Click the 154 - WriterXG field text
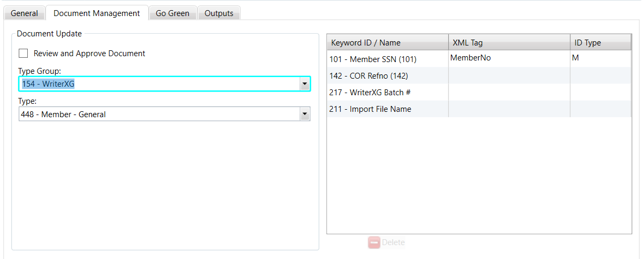Screen dimensions: 644x259 48,84
